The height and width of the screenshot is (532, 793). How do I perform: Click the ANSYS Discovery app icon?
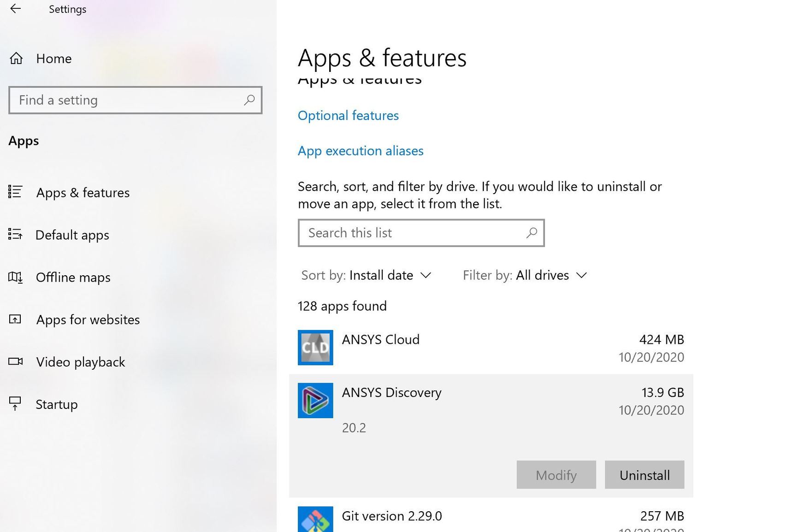pos(315,401)
